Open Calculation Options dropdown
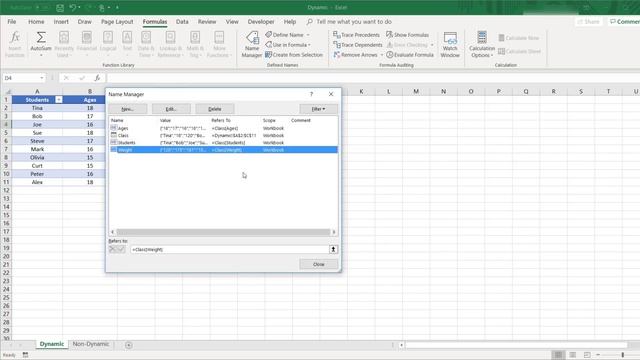 482,44
